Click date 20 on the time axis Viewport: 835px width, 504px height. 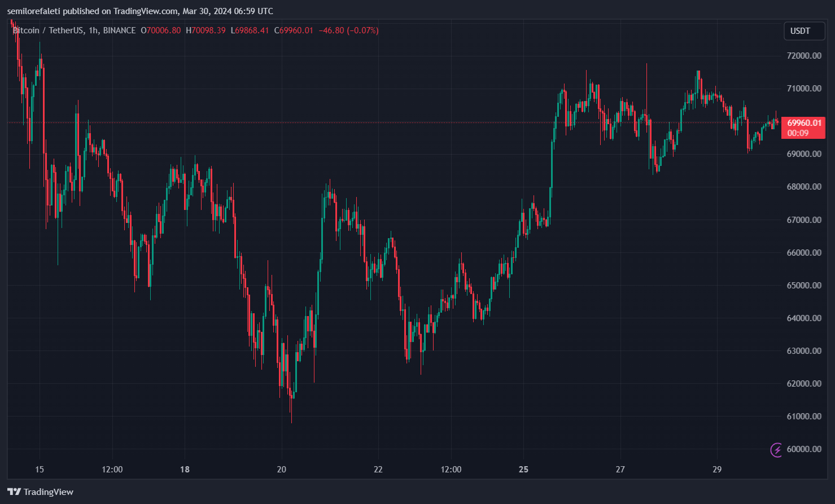pyautogui.click(x=282, y=470)
